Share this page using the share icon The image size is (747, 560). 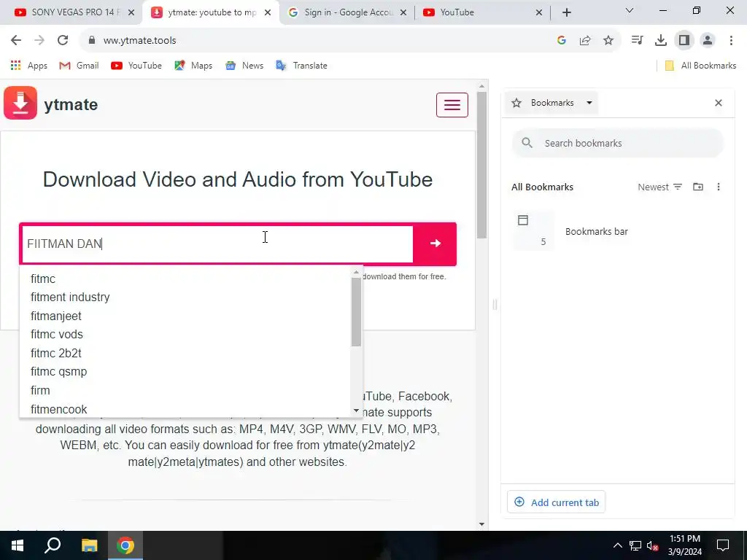tap(585, 41)
